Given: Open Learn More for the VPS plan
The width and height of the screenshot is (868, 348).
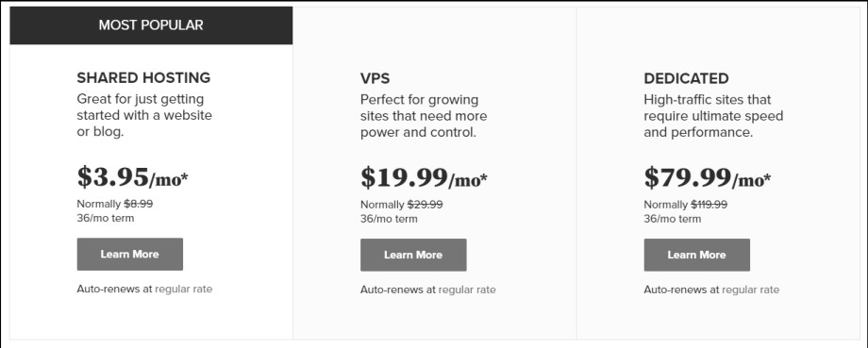Looking at the screenshot, I should coord(413,255).
